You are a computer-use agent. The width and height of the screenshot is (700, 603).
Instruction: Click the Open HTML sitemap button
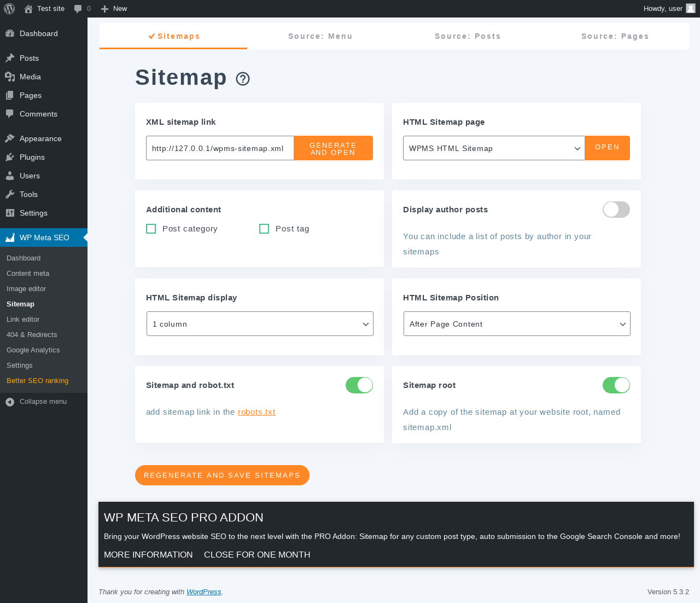[607, 148]
